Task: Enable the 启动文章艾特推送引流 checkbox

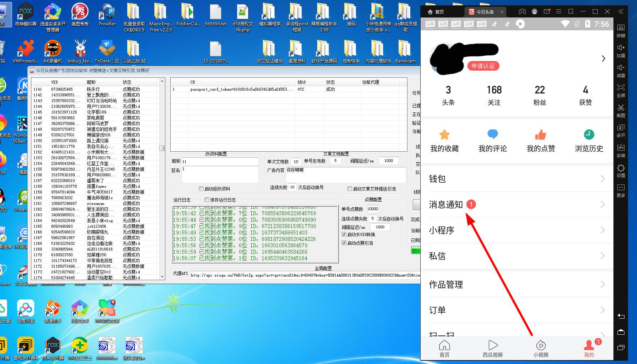Action: 350,189
